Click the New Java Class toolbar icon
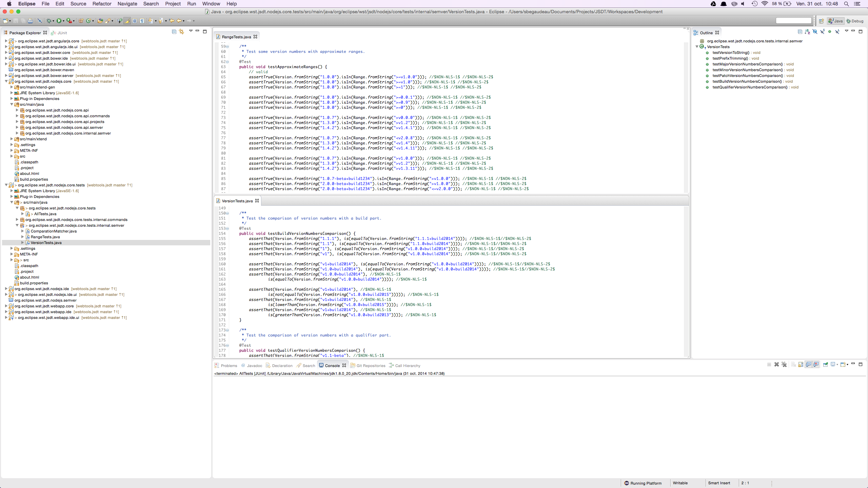Screen dimensions: 868x488 [88, 21]
